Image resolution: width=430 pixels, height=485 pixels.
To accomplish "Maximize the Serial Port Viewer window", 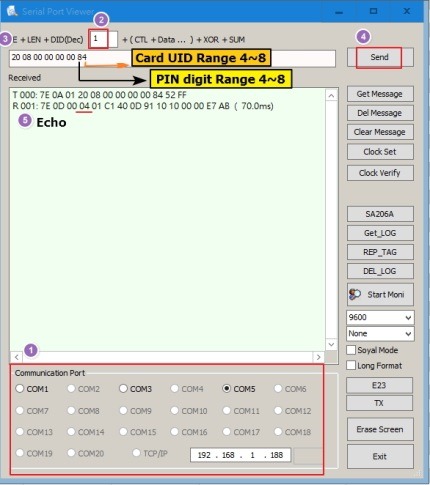I will (373, 11).
